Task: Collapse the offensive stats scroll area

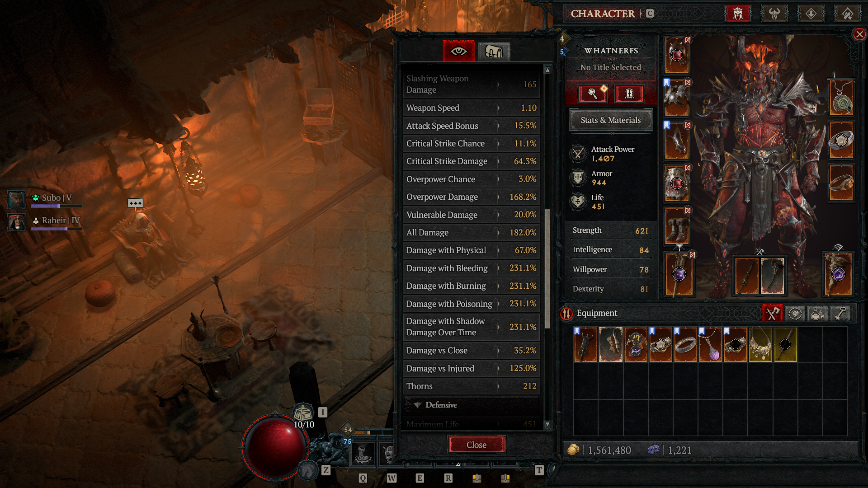Action: [x=547, y=70]
